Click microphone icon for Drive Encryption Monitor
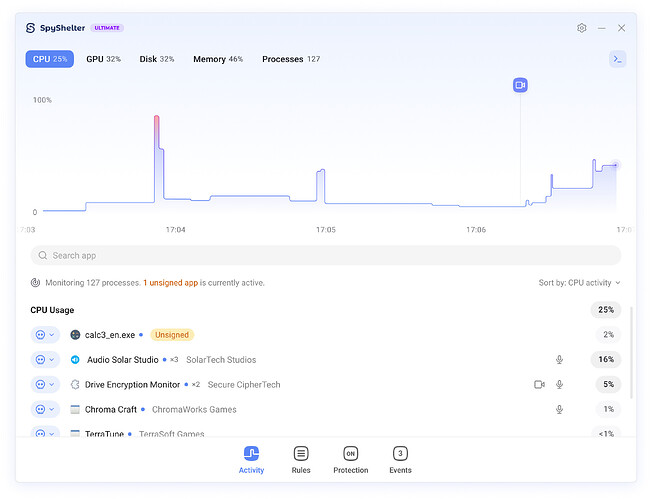This screenshot has width=652, height=499. click(559, 385)
